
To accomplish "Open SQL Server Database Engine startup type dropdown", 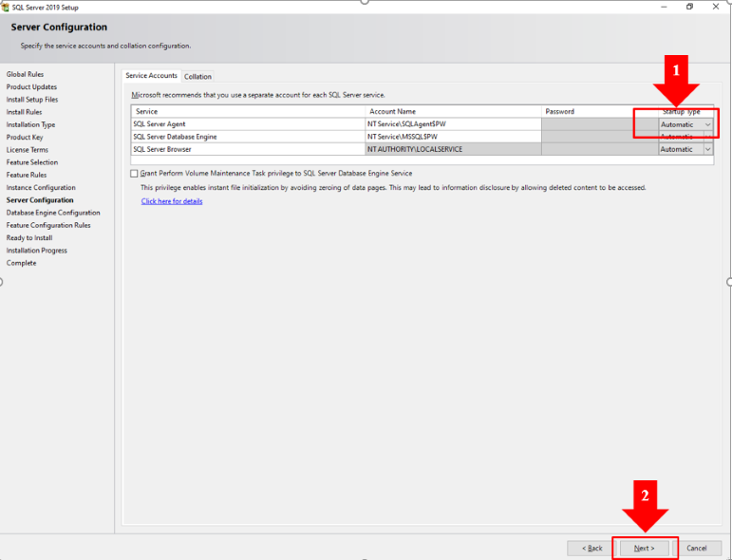I will tap(707, 137).
